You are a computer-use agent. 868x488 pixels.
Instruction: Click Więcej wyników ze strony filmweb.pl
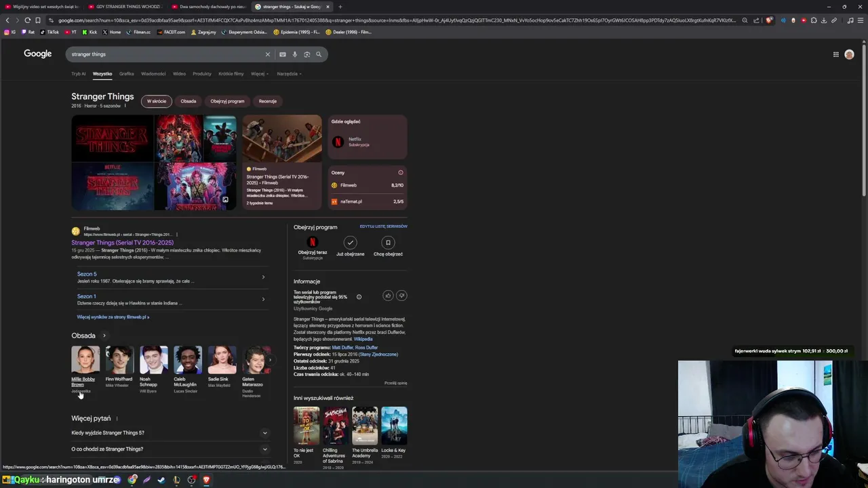(x=113, y=317)
